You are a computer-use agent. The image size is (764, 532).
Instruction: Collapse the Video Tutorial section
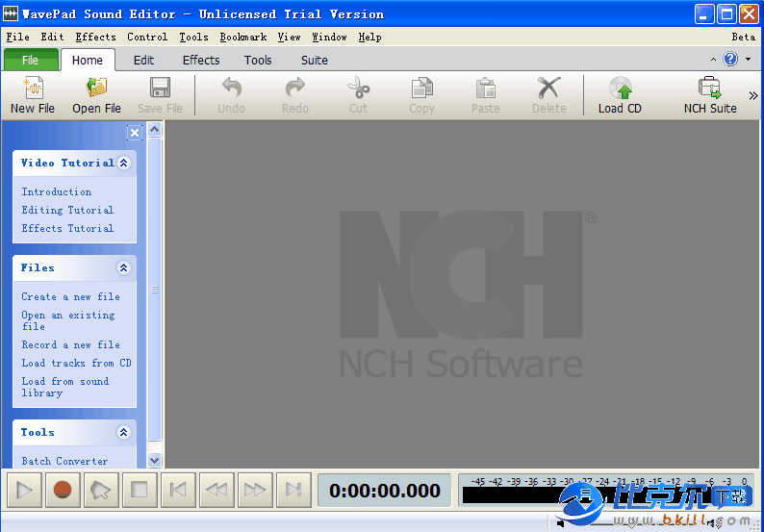pos(124,164)
